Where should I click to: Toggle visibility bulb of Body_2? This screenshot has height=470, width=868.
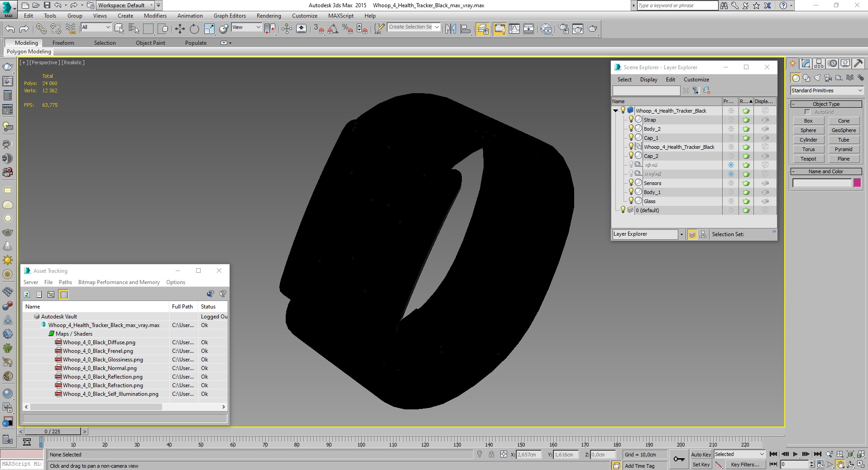(631, 128)
